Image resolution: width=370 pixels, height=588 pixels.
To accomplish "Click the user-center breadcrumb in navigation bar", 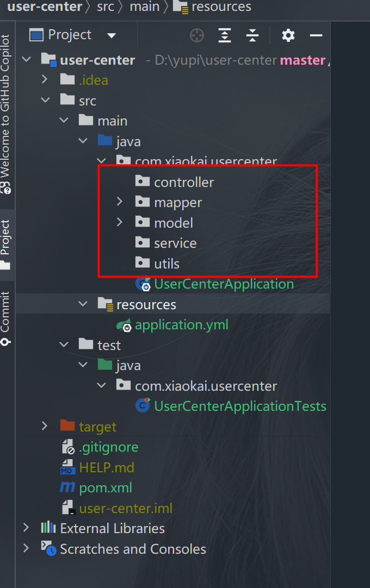I will coord(45,7).
